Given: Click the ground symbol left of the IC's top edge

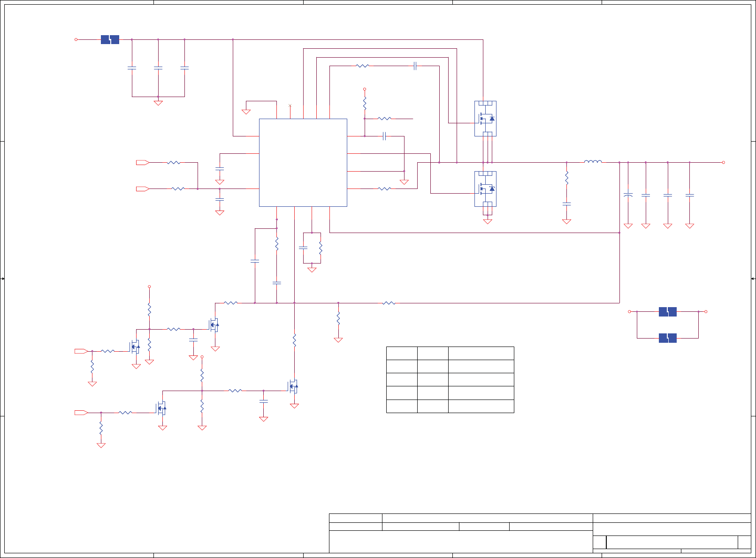Looking at the screenshot, I should 246,112.
